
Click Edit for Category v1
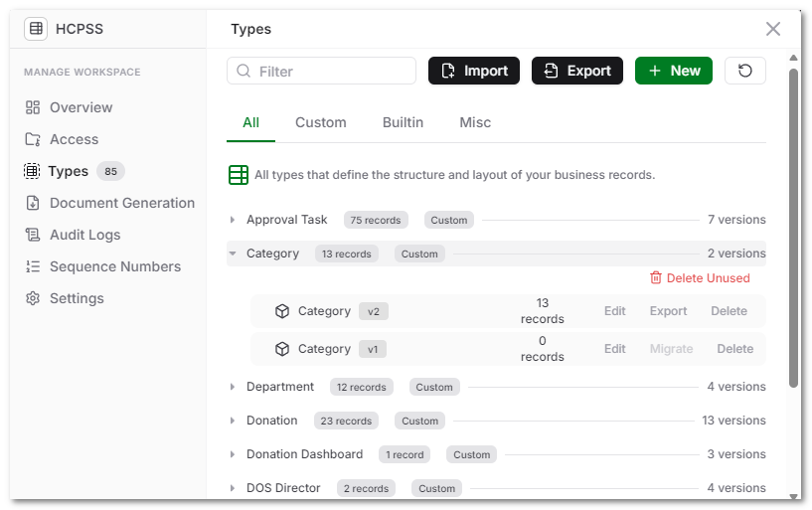614,349
